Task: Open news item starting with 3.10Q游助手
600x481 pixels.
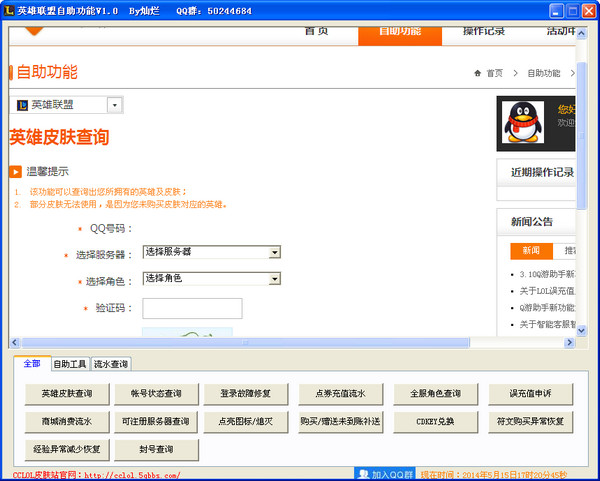Action: click(548, 274)
